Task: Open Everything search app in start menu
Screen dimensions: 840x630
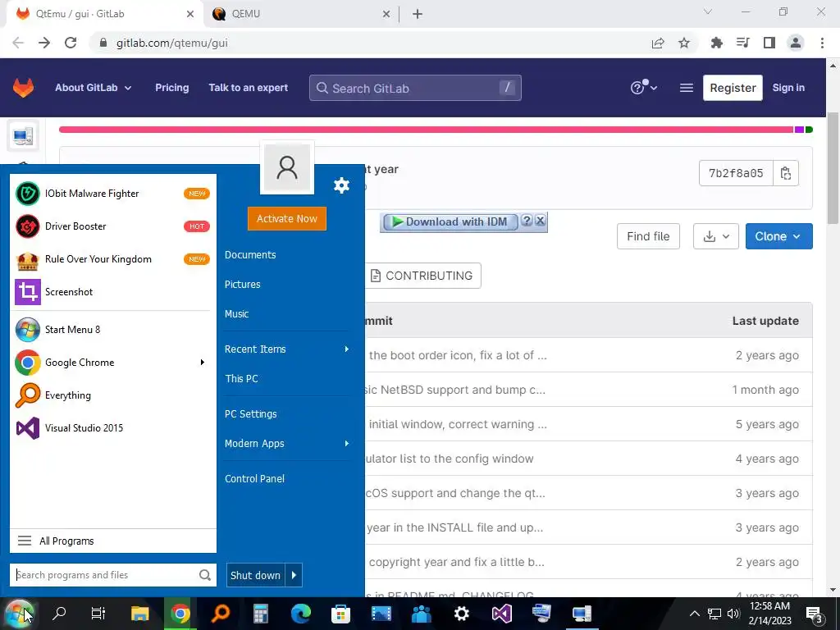Action: pos(113,395)
